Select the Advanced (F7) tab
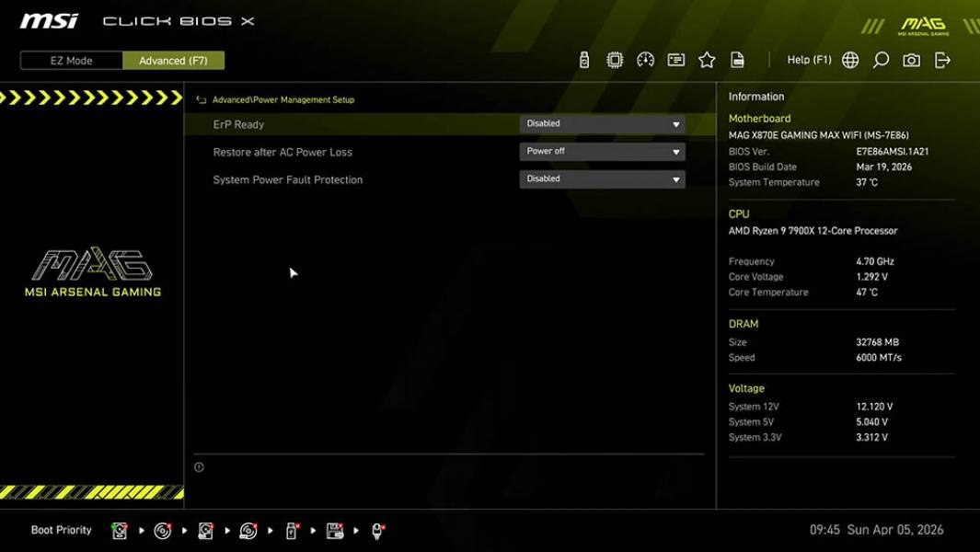The height and width of the screenshot is (552, 980). click(174, 60)
